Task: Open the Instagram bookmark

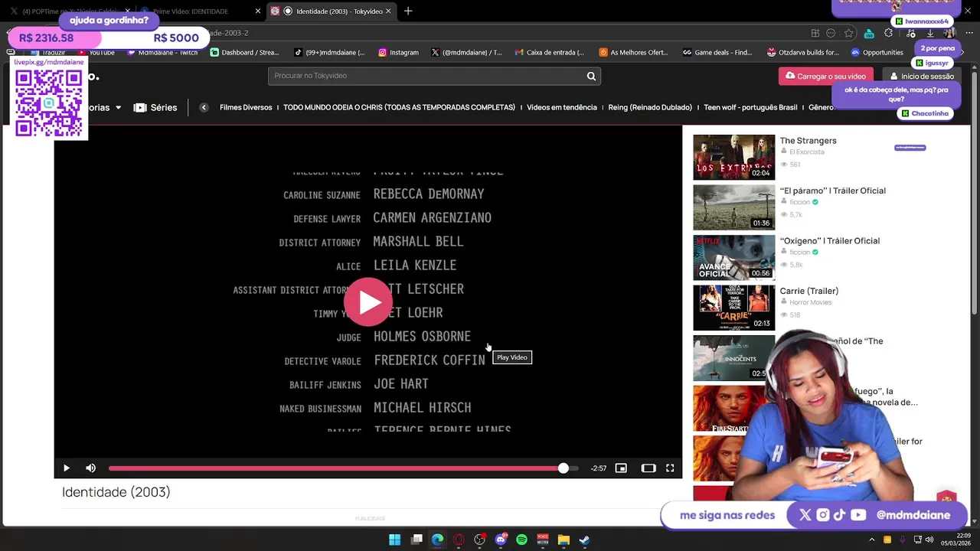Action: tap(398, 53)
